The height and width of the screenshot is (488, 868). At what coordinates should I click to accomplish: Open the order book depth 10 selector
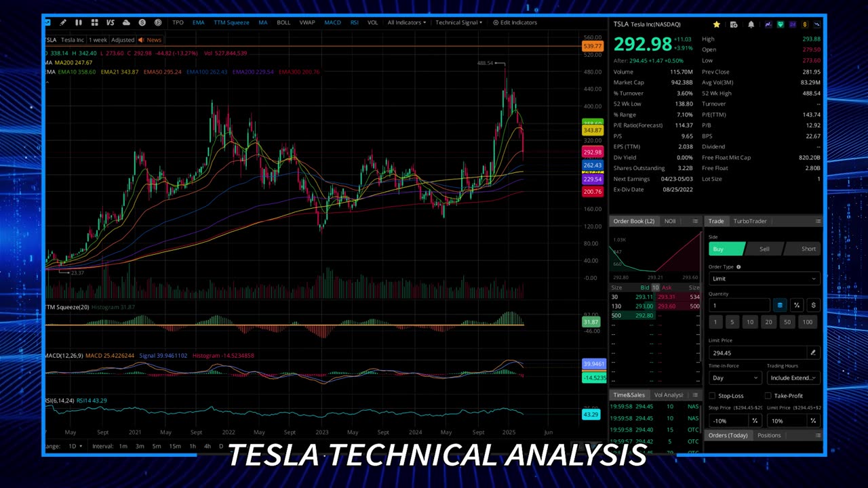tap(655, 287)
